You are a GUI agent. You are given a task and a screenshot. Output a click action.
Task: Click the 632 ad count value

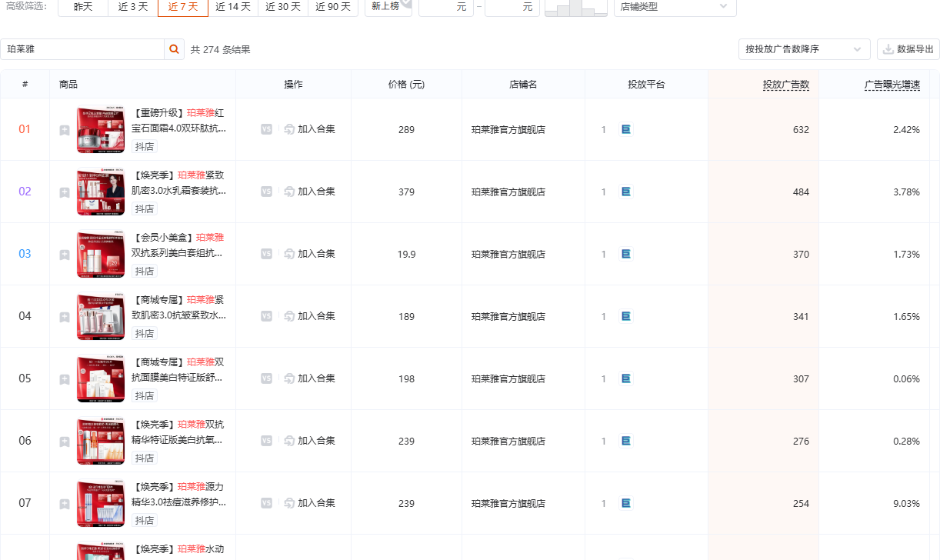pyautogui.click(x=801, y=130)
